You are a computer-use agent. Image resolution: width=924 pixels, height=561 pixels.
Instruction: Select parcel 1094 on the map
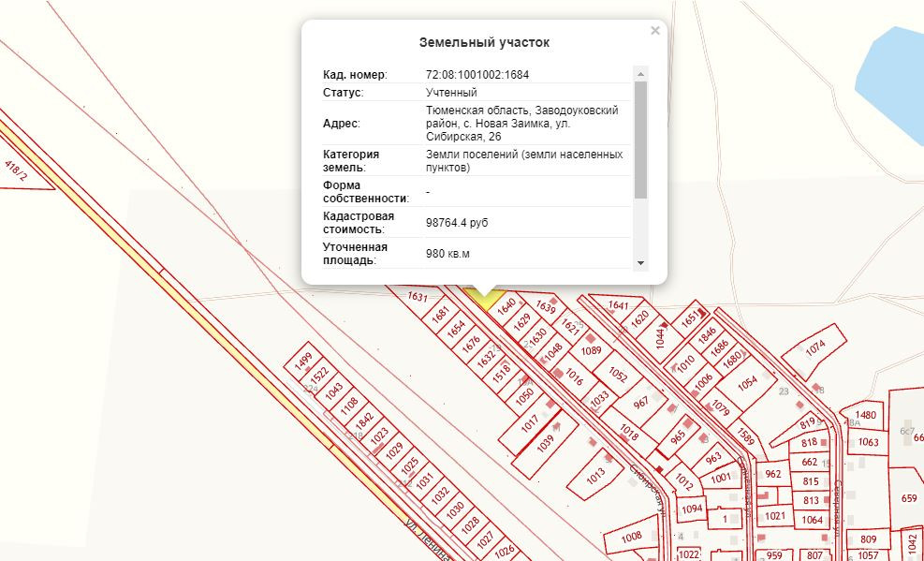[x=693, y=508]
